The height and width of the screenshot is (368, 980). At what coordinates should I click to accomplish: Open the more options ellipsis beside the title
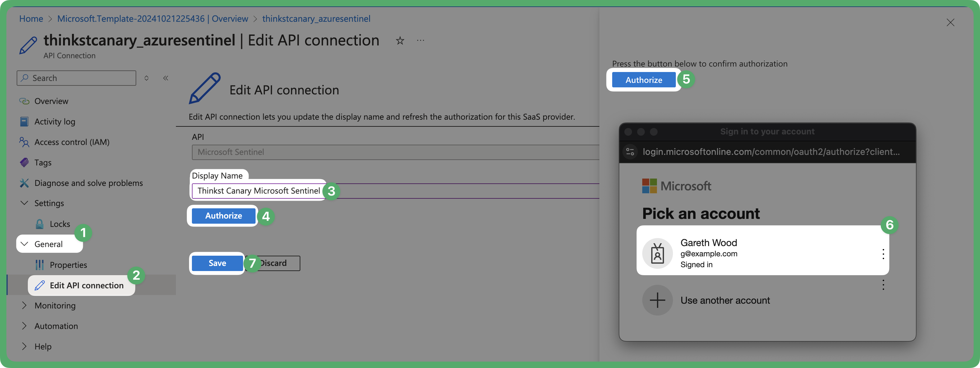[x=420, y=40]
